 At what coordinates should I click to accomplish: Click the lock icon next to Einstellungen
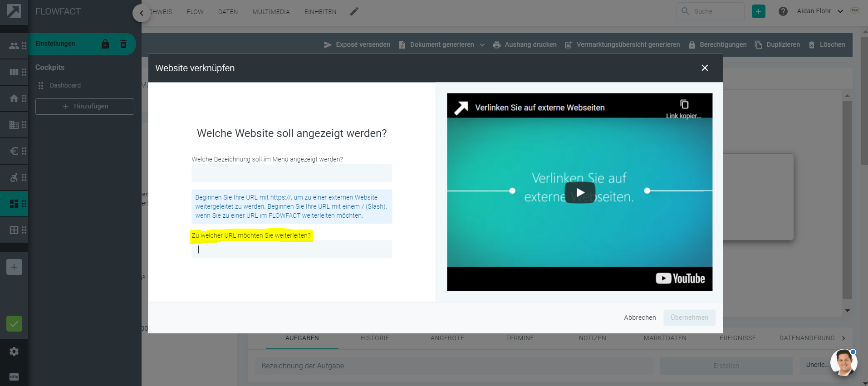point(105,44)
